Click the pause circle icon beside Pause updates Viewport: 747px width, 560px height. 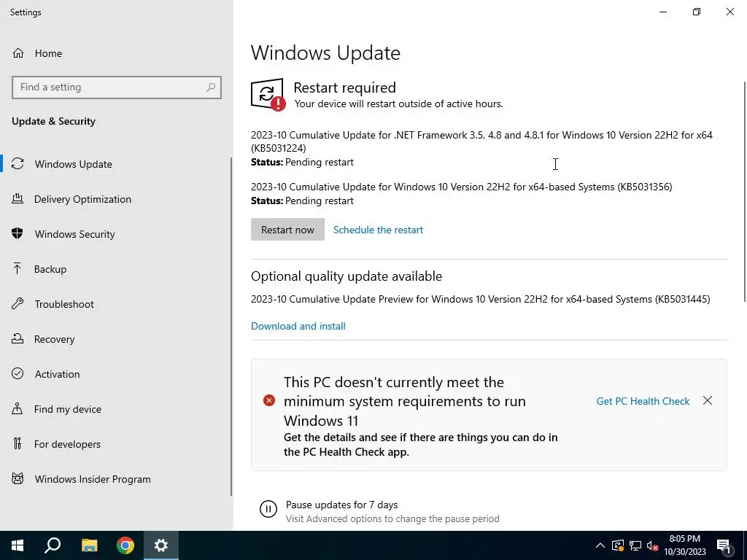[x=268, y=508]
